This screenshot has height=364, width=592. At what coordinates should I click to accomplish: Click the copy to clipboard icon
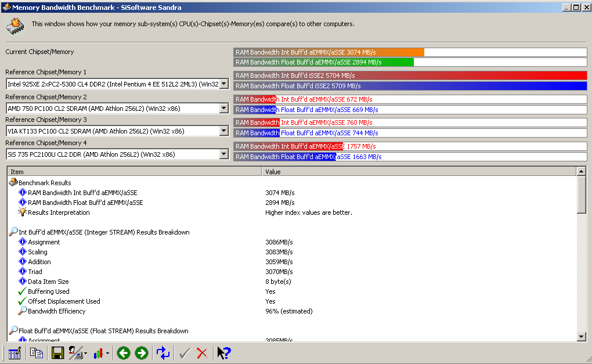pos(36,354)
